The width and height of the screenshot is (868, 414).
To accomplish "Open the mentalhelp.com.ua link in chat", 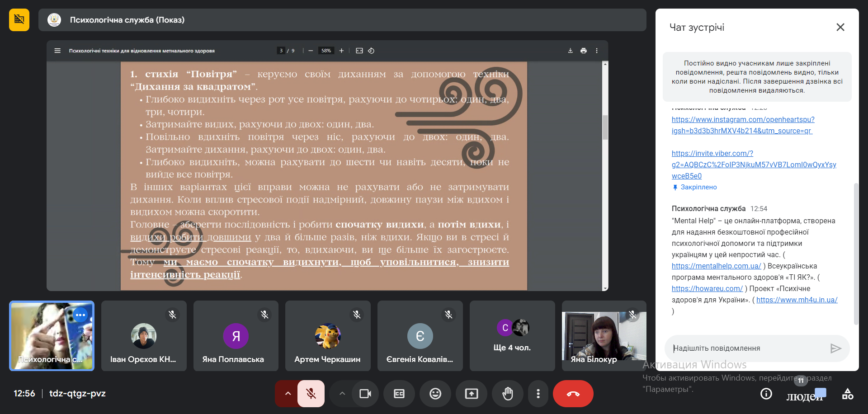I will coord(716,266).
